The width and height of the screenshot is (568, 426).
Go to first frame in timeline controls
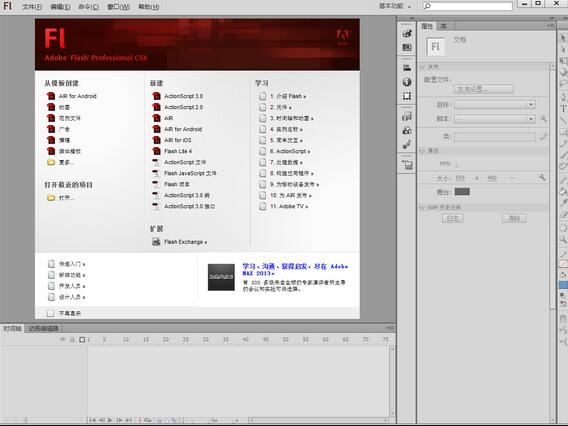pyautogui.click(x=92, y=420)
